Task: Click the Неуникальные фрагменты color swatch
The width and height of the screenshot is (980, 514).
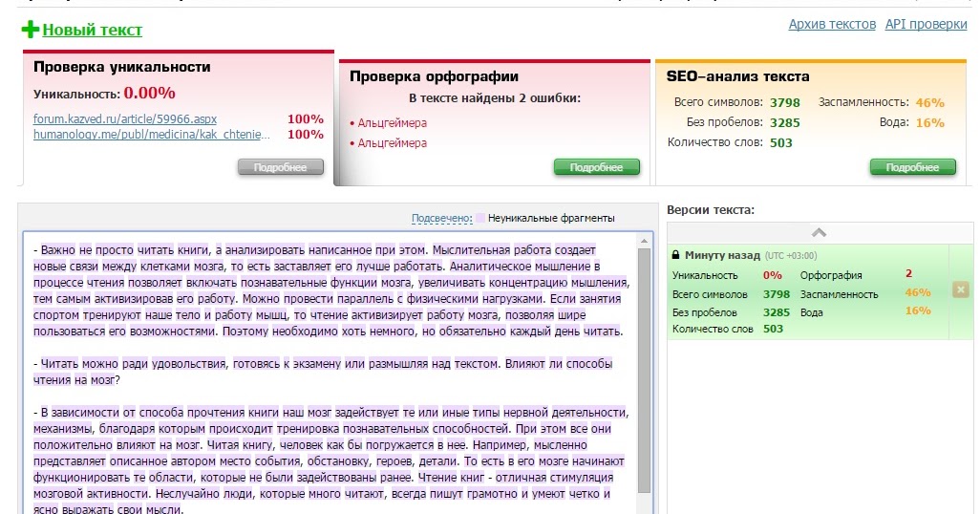Action: click(x=480, y=218)
